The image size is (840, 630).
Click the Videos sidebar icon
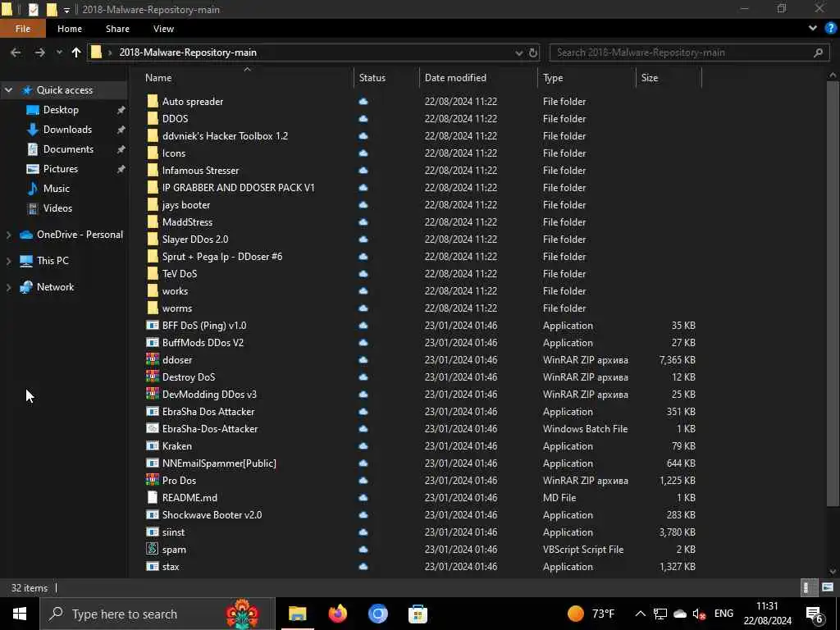(33, 208)
